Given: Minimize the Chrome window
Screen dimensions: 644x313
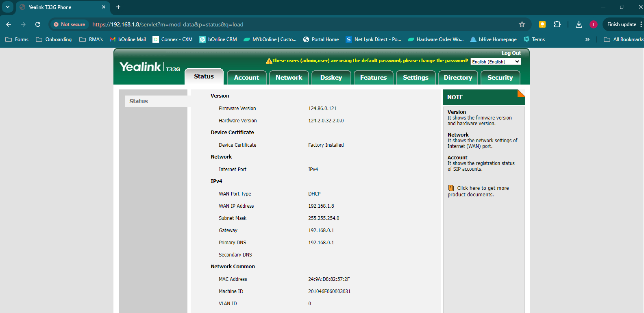Looking at the screenshot, I should (603, 7).
